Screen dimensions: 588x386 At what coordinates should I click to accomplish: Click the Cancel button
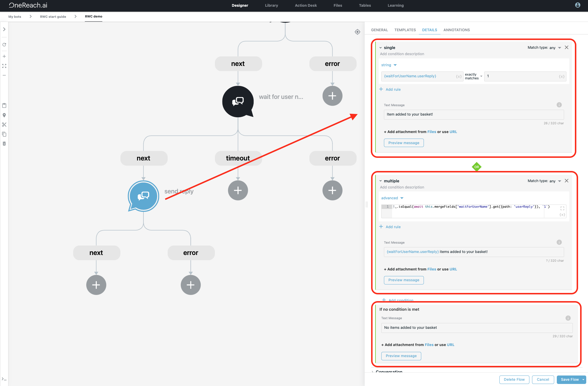pyautogui.click(x=543, y=380)
